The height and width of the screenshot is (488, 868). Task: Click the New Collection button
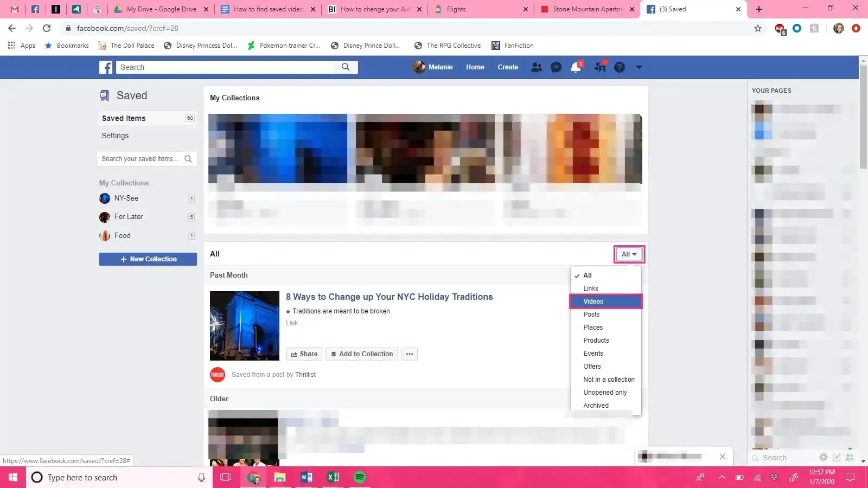[x=148, y=259]
